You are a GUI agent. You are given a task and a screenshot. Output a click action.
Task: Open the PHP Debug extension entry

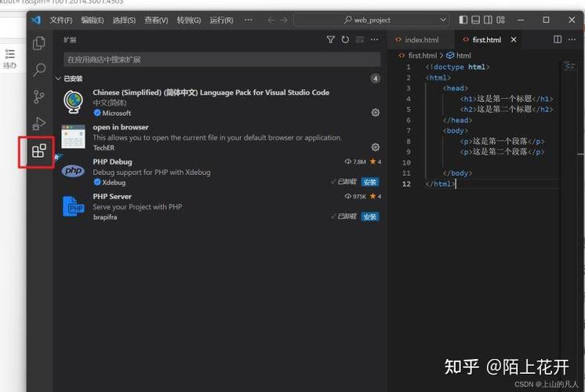point(220,172)
